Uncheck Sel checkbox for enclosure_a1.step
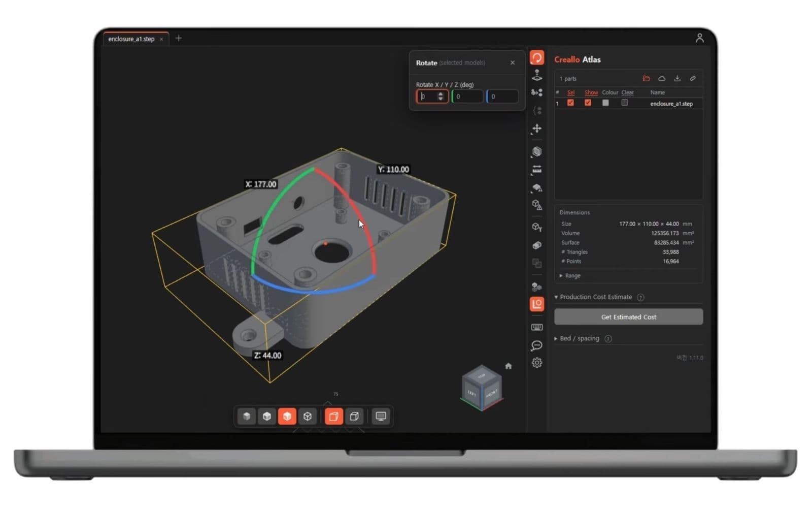The width and height of the screenshot is (812, 508). point(570,103)
